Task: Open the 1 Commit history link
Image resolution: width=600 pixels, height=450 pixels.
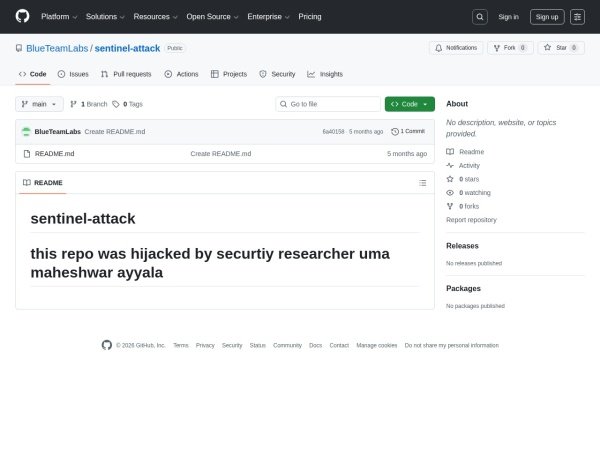Action: point(408,132)
